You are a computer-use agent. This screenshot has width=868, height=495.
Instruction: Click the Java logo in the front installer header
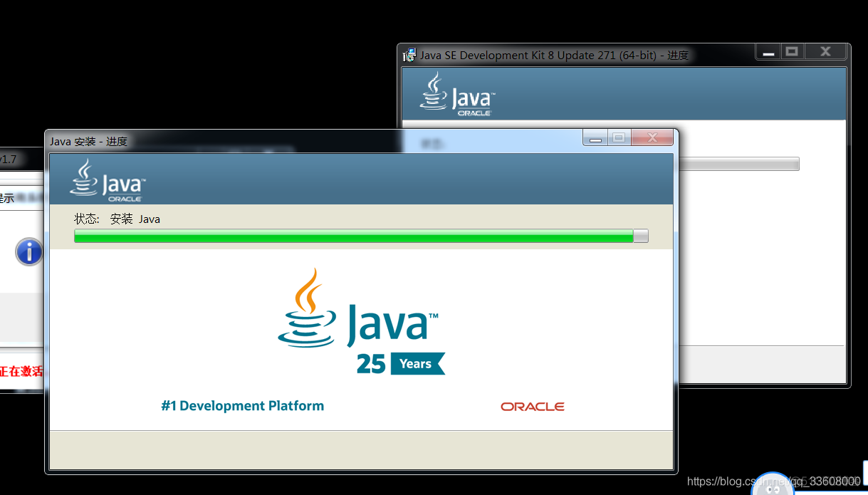(108, 180)
